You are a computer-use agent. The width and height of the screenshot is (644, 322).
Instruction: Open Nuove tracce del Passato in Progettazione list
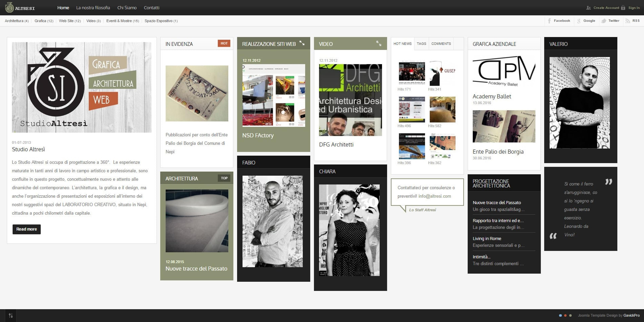(x=497, y=202)
